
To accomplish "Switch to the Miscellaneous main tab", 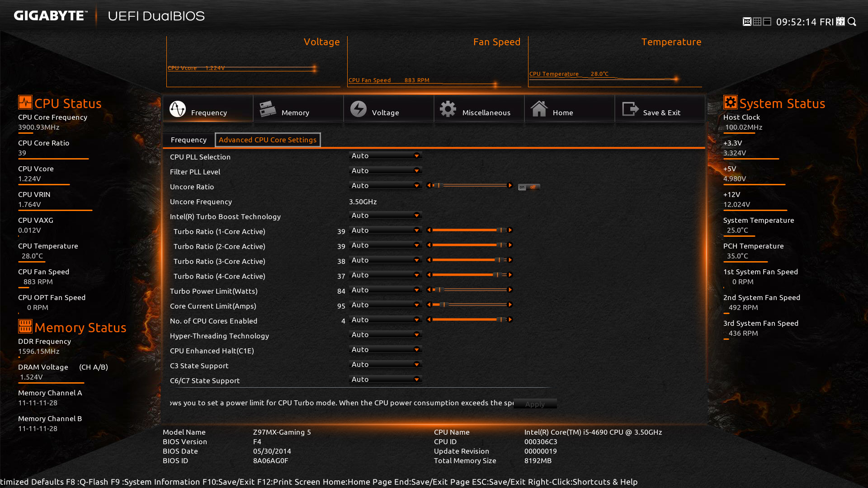I will [x=479, y=108].
